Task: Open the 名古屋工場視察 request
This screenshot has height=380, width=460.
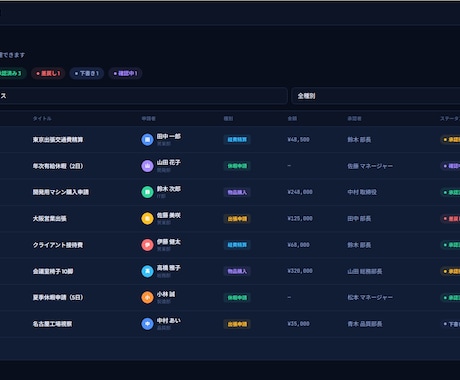Action: point(52,324)
